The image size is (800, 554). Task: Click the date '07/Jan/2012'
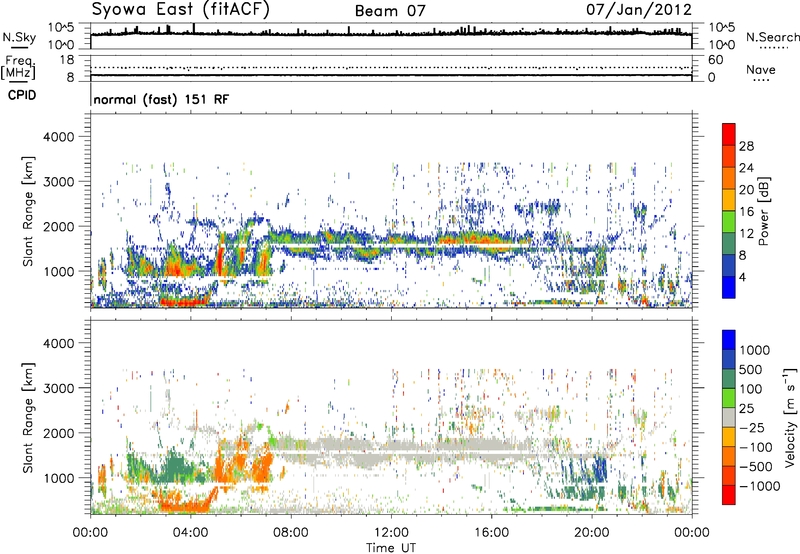639,9
